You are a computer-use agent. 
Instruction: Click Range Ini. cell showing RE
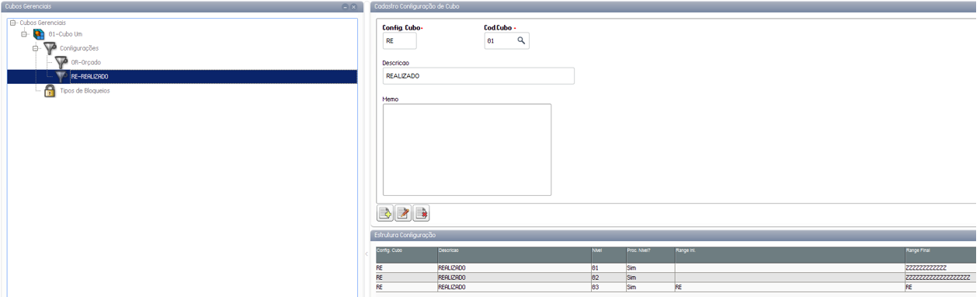pos(789,287)
